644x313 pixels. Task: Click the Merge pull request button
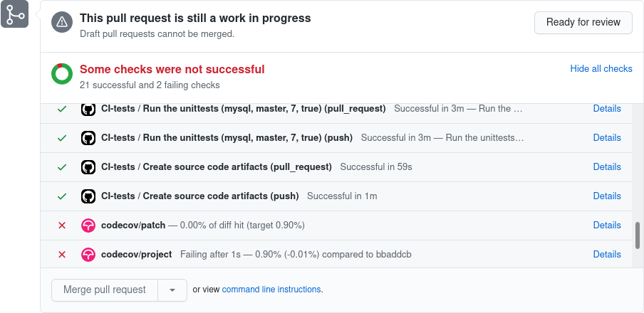click(x=105, y=290)
